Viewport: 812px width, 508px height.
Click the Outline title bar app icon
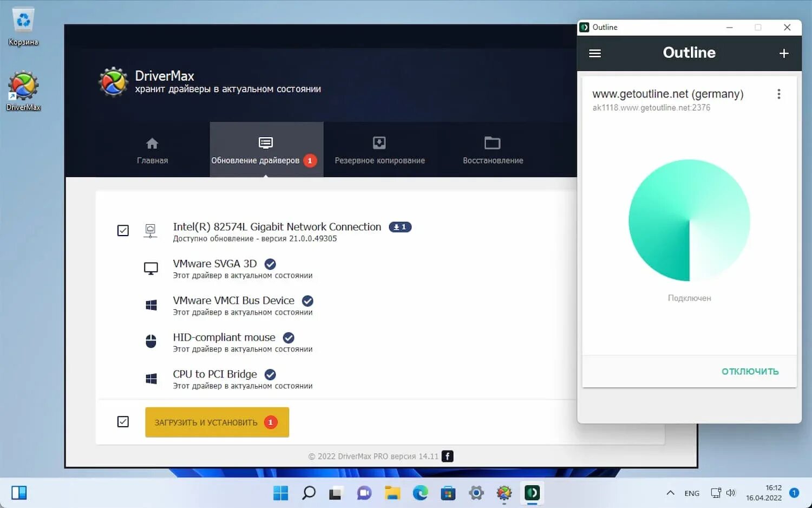[584, 27]
